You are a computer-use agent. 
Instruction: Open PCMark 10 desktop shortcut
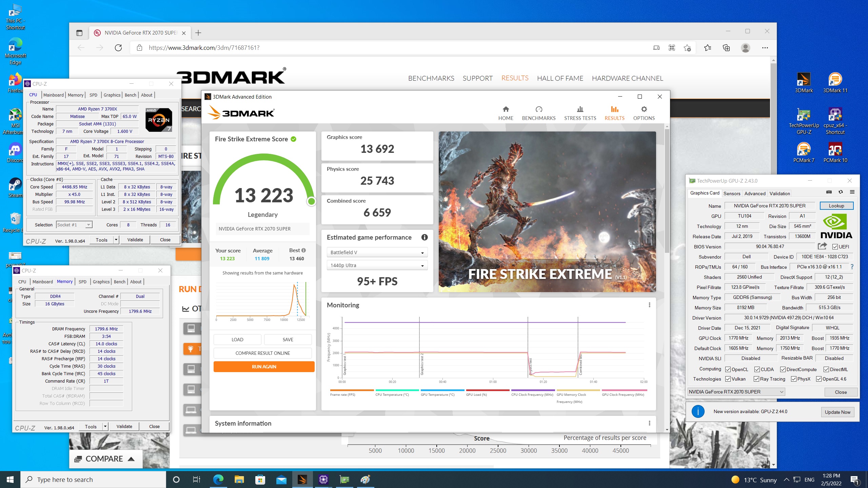coord(835,152)
